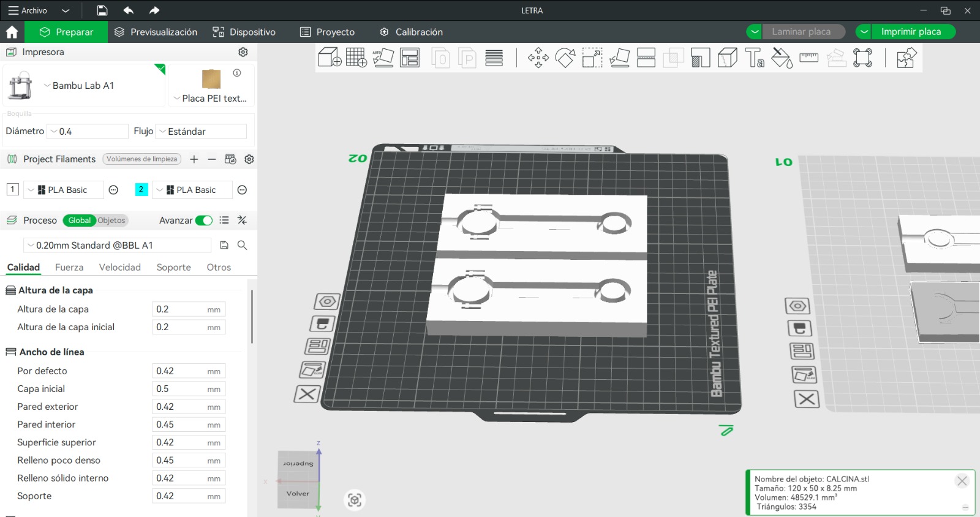Toggle the Avanzar advanced mode switch
This screenshot has height=517, width=980.
click(204, 221)
